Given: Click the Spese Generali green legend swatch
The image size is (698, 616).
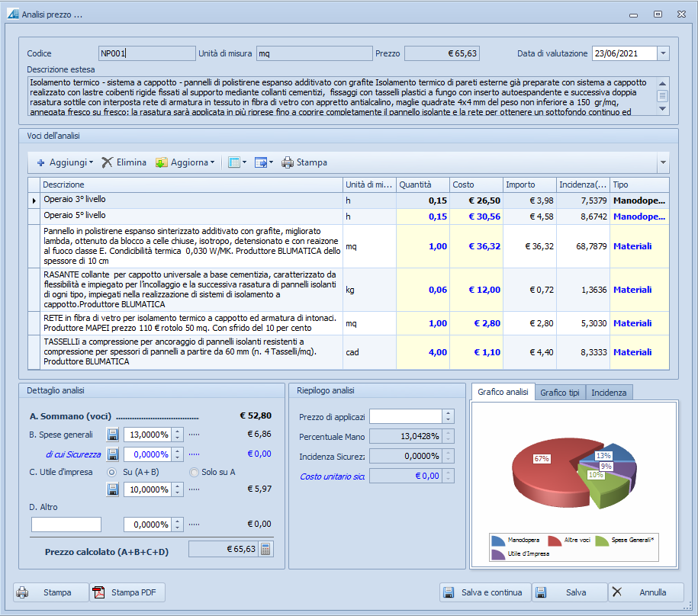Looking at the screenshot, I should pos(602,541).
